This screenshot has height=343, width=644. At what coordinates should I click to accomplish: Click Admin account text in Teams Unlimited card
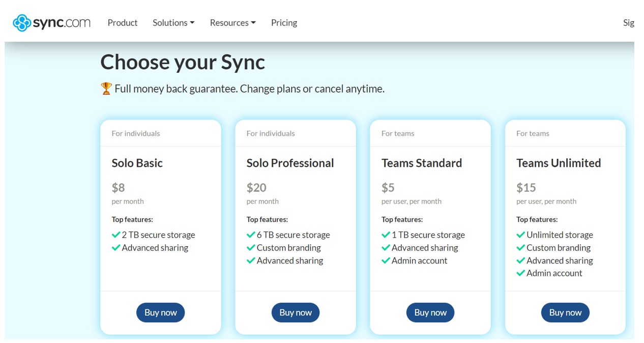(554, 273)
